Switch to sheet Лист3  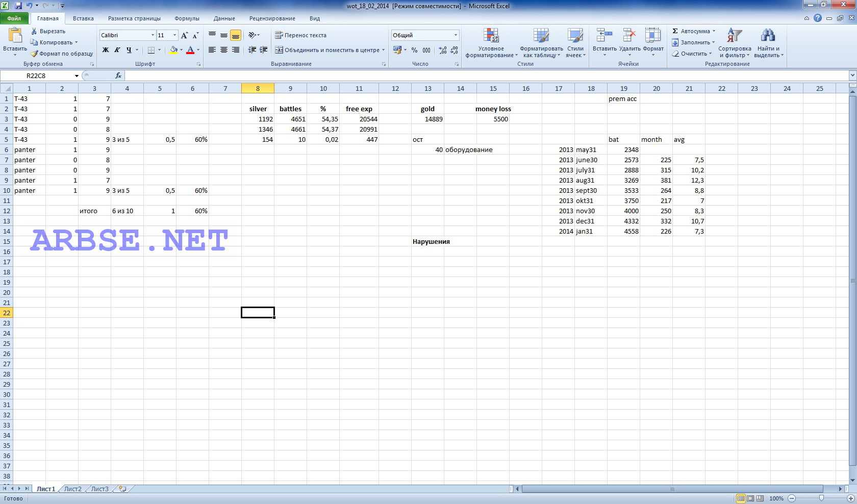[x=99, y=489]
